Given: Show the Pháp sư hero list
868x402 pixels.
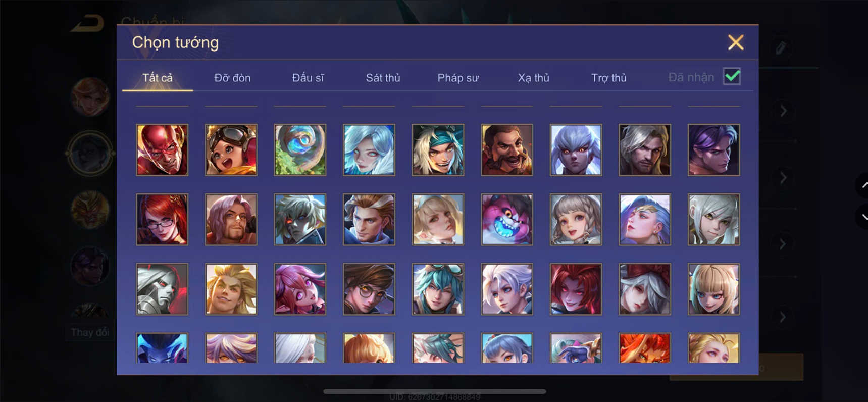Looking at the screenshot, I should coord(458,78).
